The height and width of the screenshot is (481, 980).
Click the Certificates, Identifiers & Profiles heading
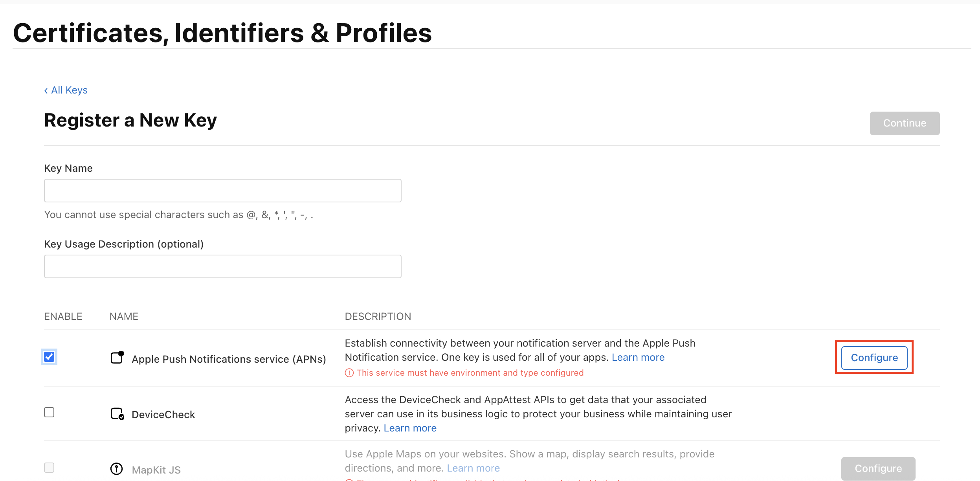pyautogui.click(x=222, y=33)
